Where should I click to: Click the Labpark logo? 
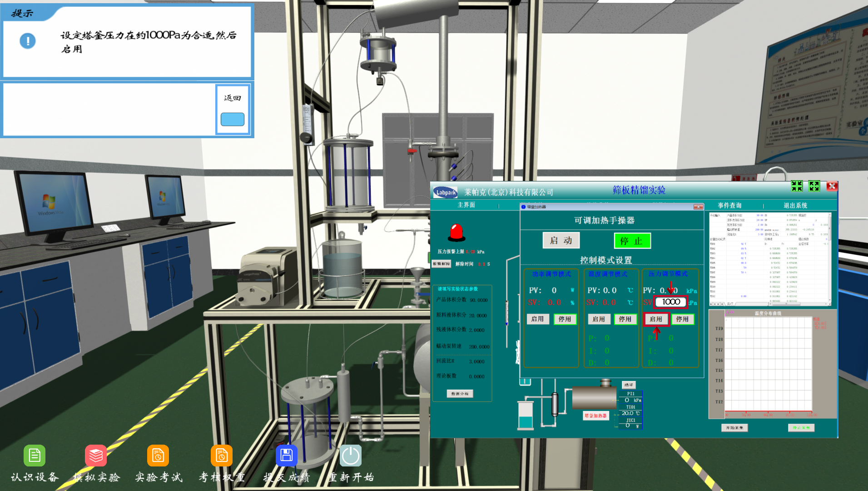(445, 192)
